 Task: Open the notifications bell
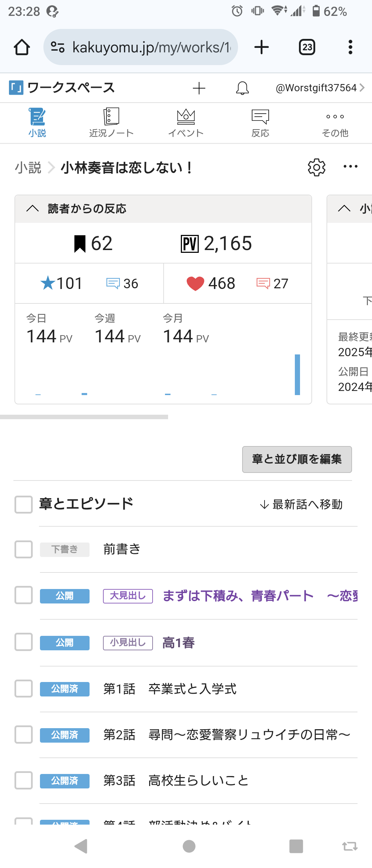[242, 88]
